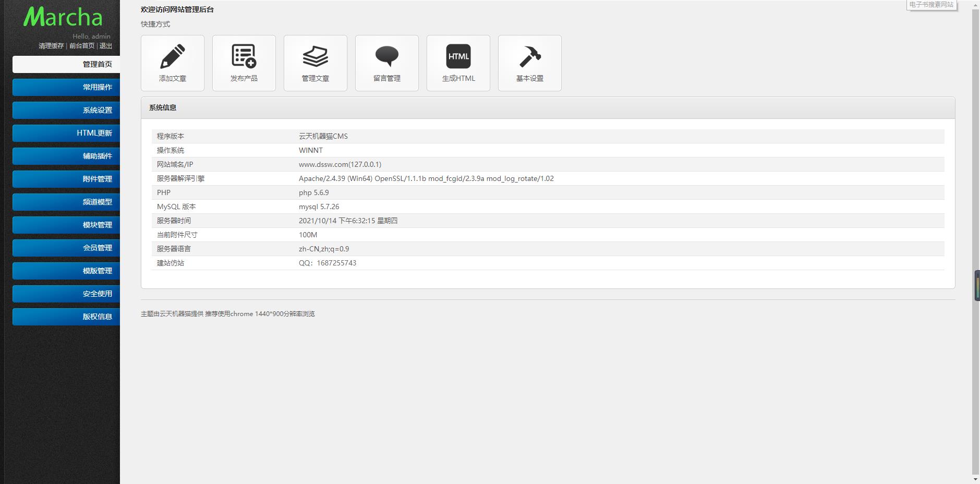The width and height of the screenshot is (980, 484).
Task: Expand the 系统设置 sidebar section
Action: 66,110
